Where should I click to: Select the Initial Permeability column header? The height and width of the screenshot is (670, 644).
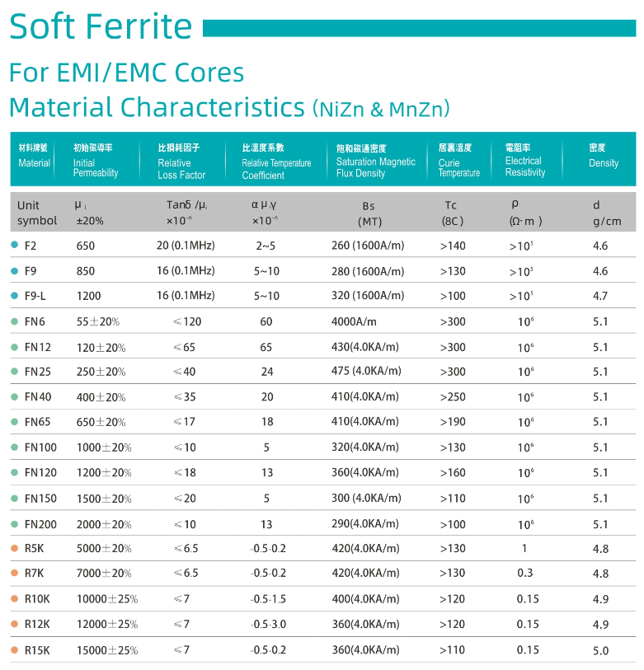click(96, 161)
